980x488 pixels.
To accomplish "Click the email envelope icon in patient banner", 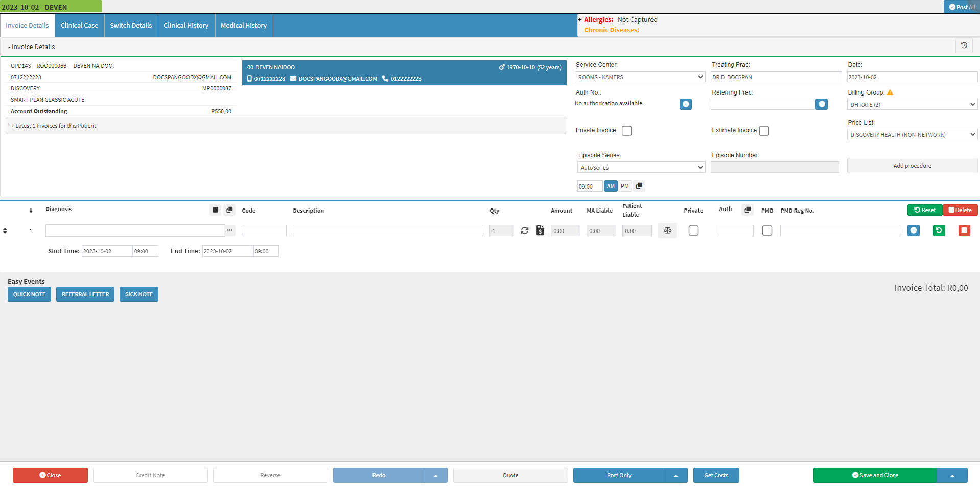I will click(x=293, y=79).
